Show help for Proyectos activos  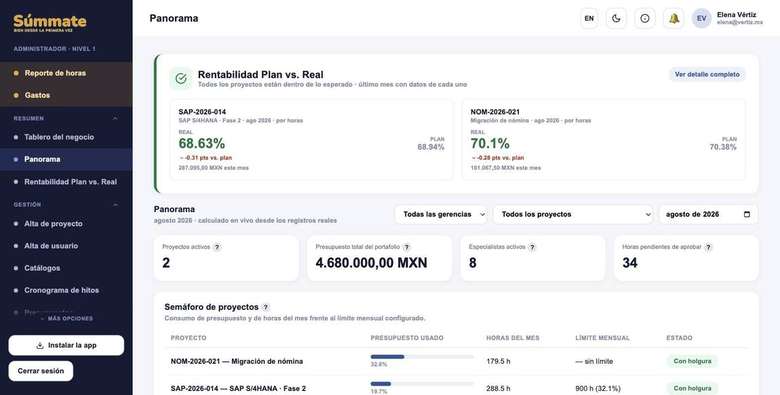(217, 247)
